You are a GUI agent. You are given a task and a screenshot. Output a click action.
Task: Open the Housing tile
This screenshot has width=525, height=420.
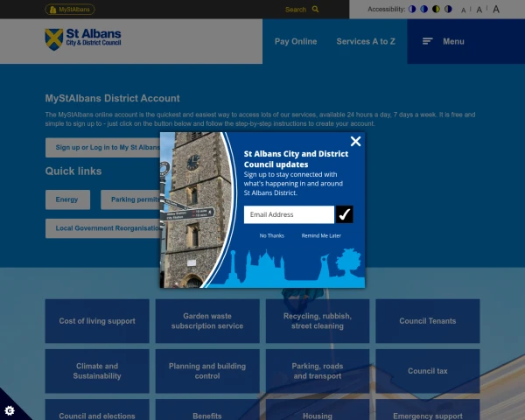(318, 409)
